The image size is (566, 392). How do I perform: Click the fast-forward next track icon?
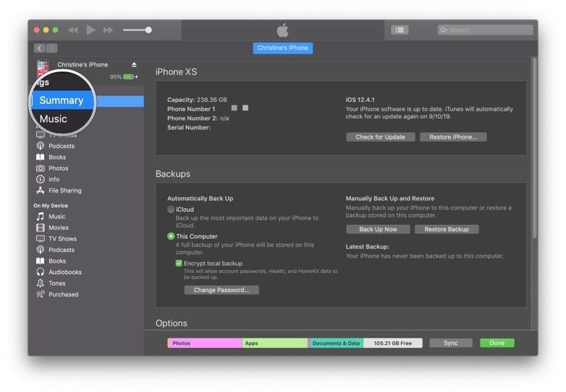tap(108, 30)
